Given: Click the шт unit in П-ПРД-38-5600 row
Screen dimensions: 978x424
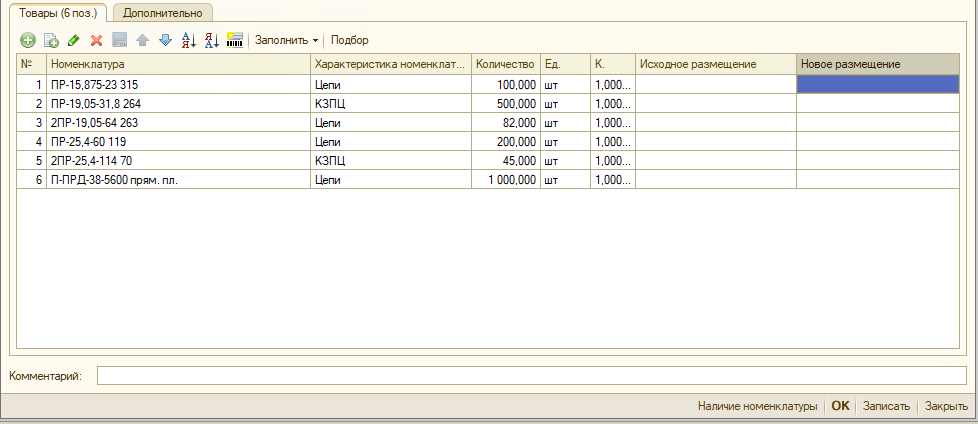Looking at the screenshot, I should (x=565, y=180).
